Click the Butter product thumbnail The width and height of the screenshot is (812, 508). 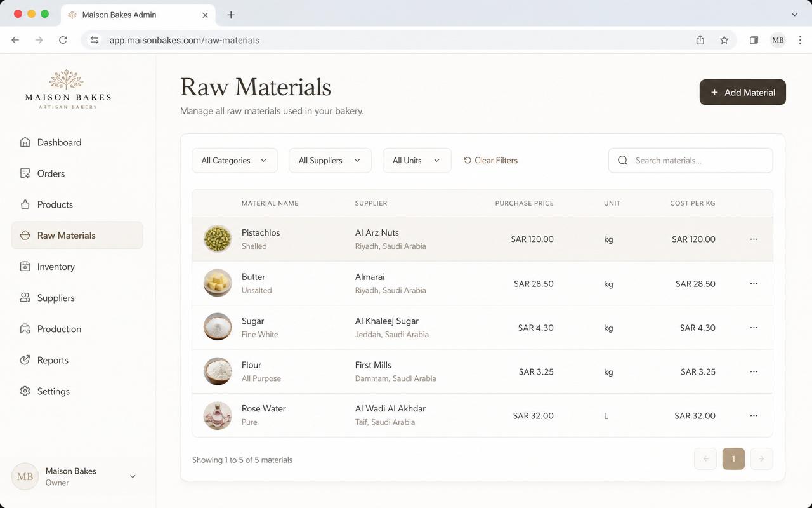[218, 283]
